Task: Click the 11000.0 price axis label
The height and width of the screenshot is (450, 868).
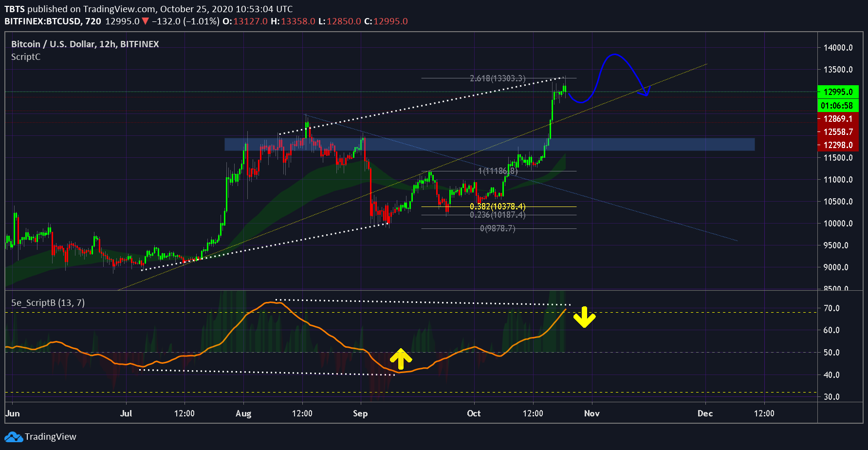Action: click(x=838, y=180)
